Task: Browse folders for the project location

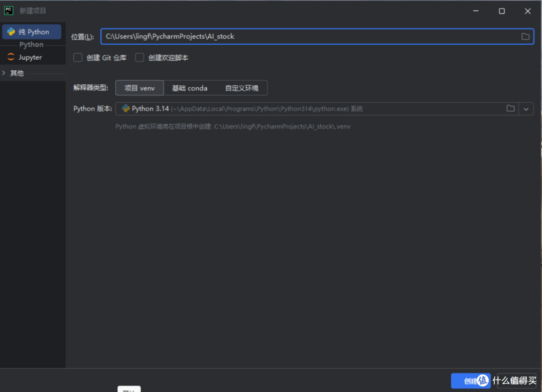Action: [525, 37]
